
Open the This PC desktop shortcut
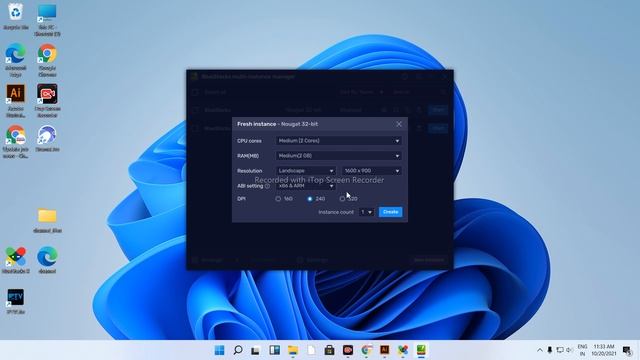click(47, 20)
